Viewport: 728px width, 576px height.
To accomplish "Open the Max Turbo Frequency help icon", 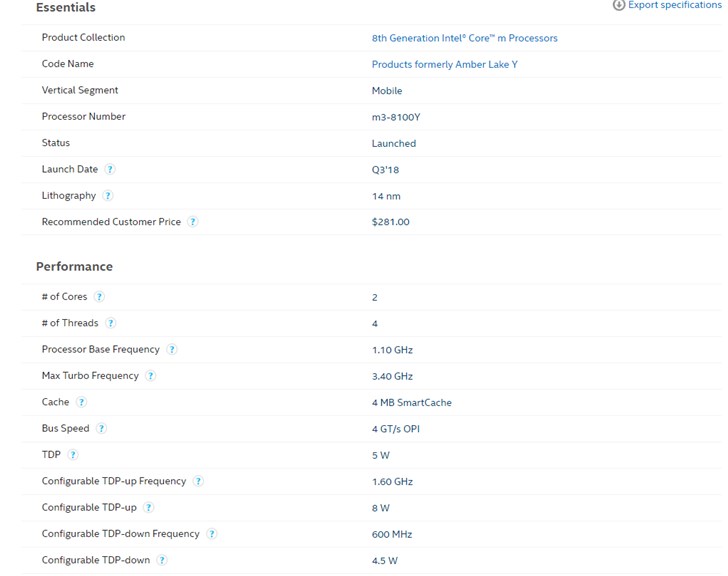I will point(151,376).
